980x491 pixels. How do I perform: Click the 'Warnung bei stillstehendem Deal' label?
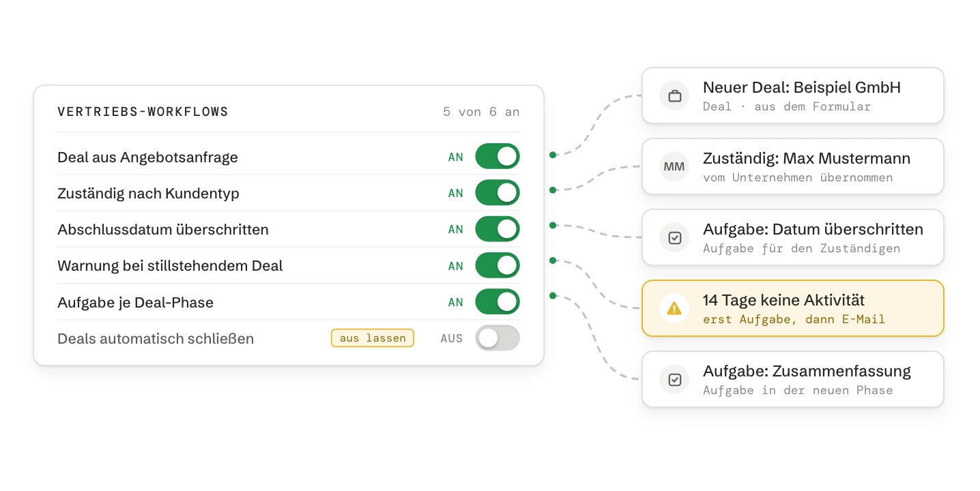pos(170,266)
